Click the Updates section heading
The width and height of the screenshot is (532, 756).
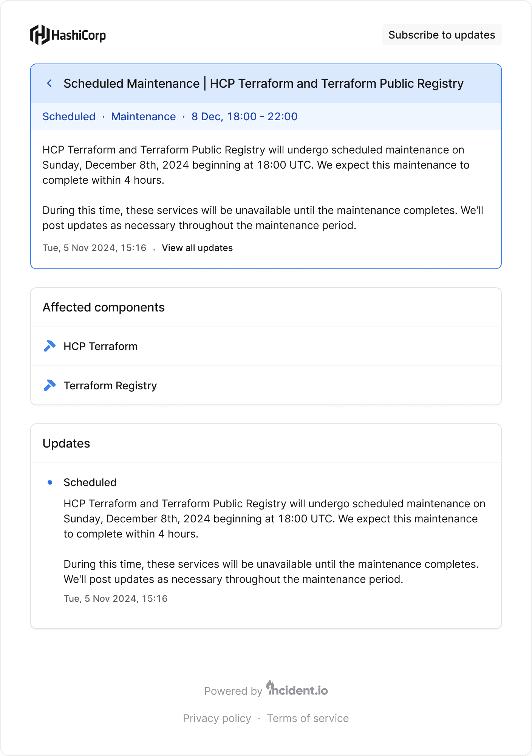click(x=66, y=443)
